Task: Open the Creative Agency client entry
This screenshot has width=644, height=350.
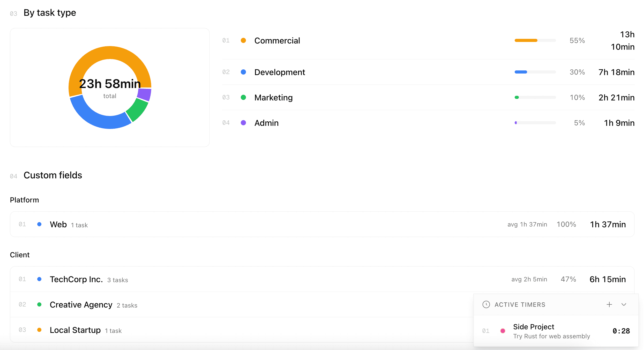Action: [x=81, y=304]
